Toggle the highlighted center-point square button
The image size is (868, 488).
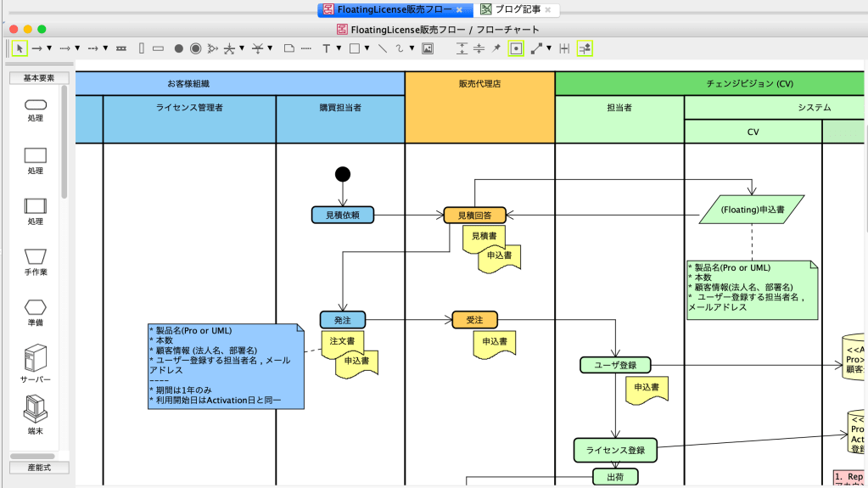(x=515, y=48)
